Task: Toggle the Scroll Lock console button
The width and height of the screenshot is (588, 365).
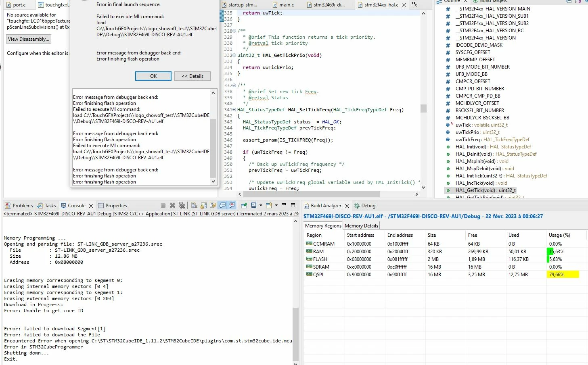Action: click(x=203, y=205)
